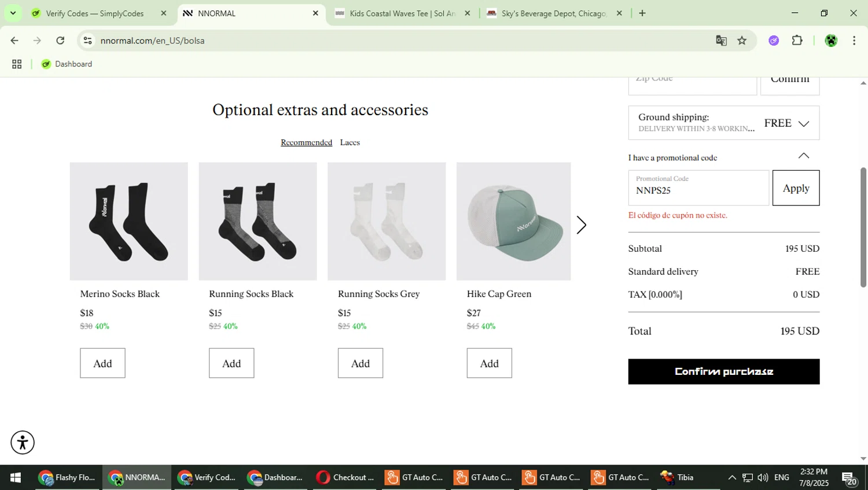Open Chrome's three-dot menu
The height and width of the screenshot is (490, 868).
coord(854,40)
